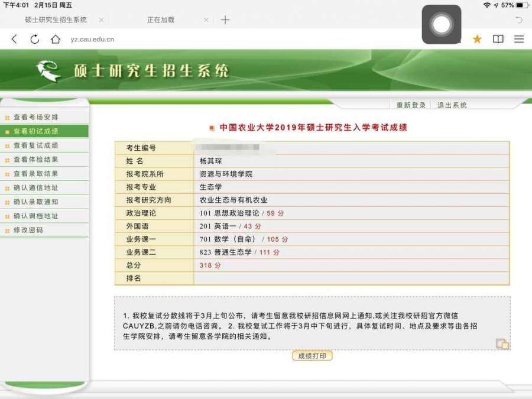Screen dimensions: 532x399
Task: Tap the AssistiveTouch floating button
Action: [442, 24]
